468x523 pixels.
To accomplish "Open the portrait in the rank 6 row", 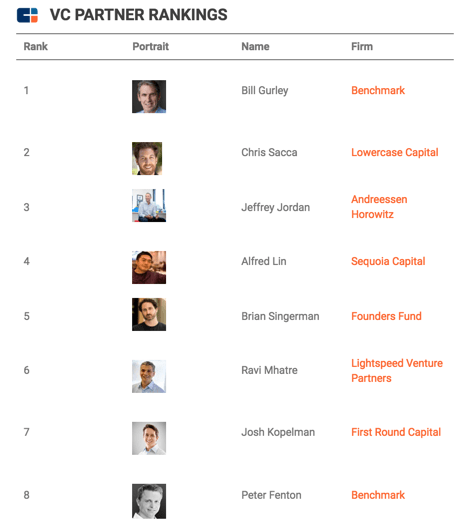I will coord(149,377).
